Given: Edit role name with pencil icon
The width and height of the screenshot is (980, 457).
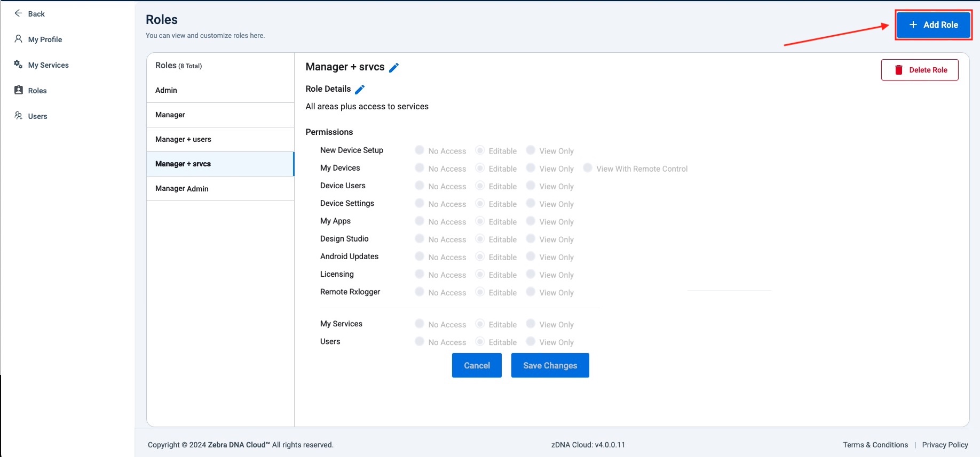Looking at the screenshot, I should click(394, 67).
